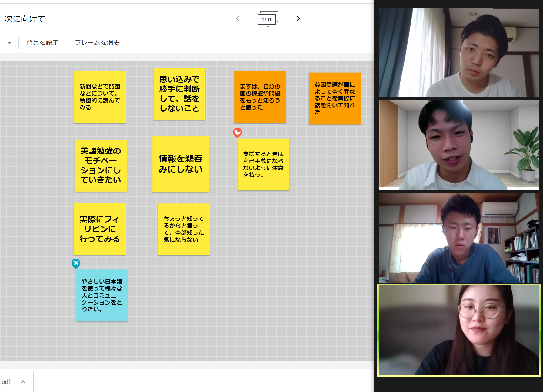Go to the previous frame arrow
Viewport: 543px width, 392px height.
[238, 19]
